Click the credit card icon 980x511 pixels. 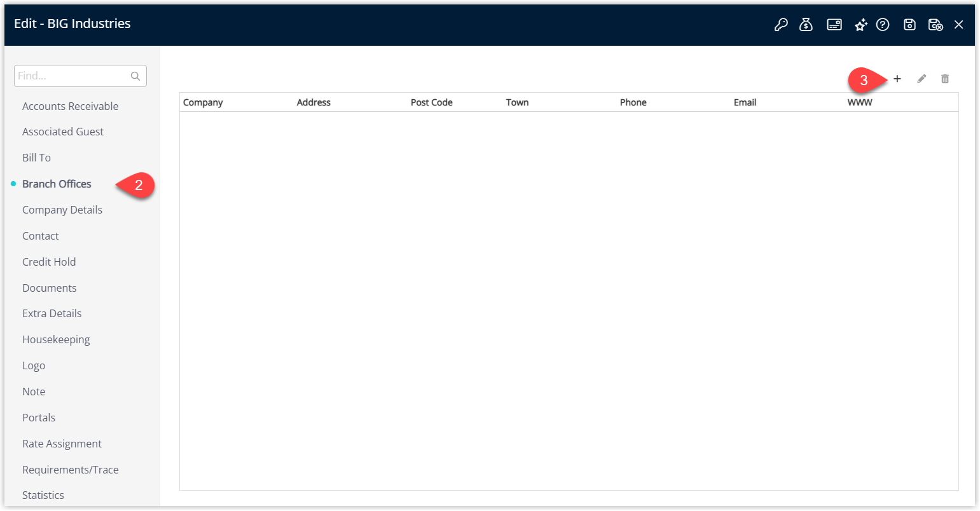(834, 25)
